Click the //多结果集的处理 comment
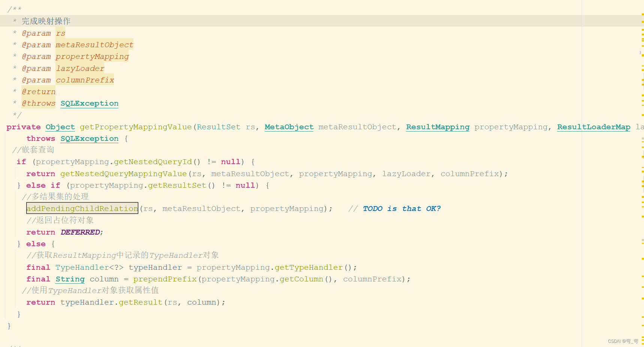The image size is (644, 347). click(x=55, y=197)
